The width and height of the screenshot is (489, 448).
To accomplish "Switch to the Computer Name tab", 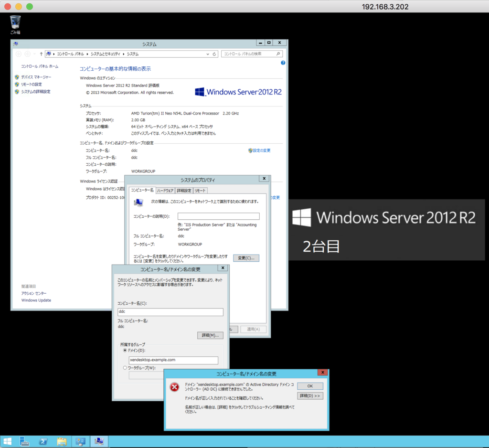I will click(x=142, y=190).
